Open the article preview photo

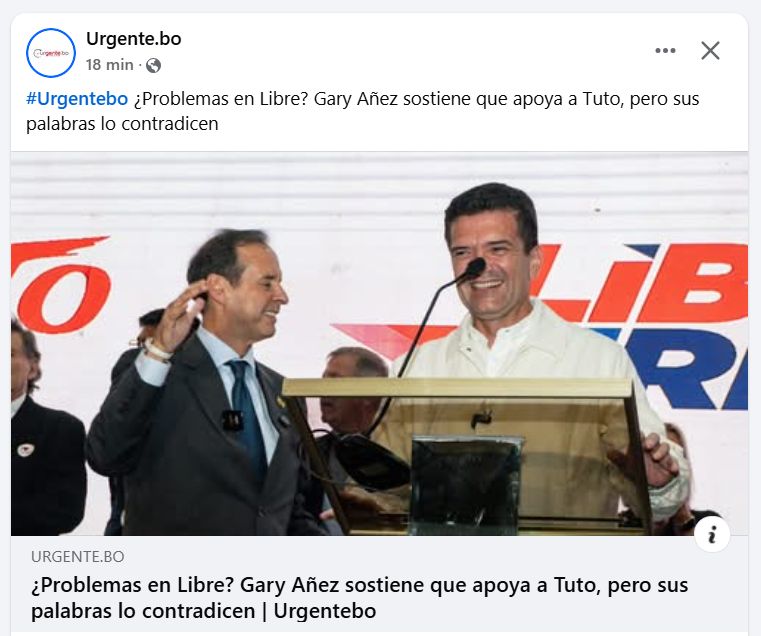[x=379, y=344]
